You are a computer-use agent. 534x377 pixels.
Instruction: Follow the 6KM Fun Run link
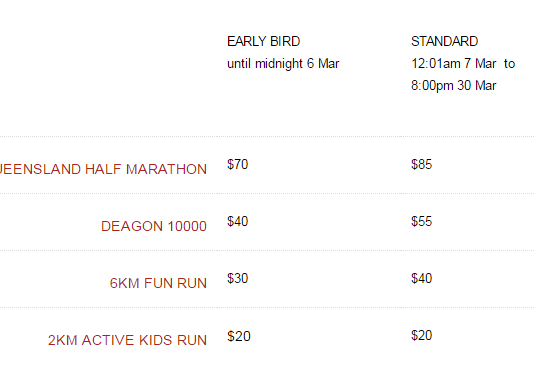coord(158,283)
